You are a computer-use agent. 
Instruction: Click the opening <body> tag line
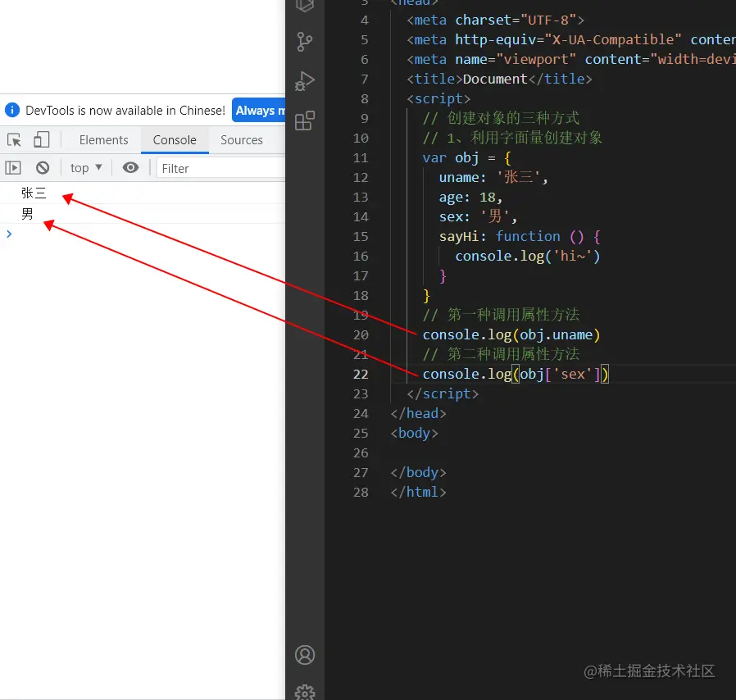pyautogui.click(x=414, y=433)
